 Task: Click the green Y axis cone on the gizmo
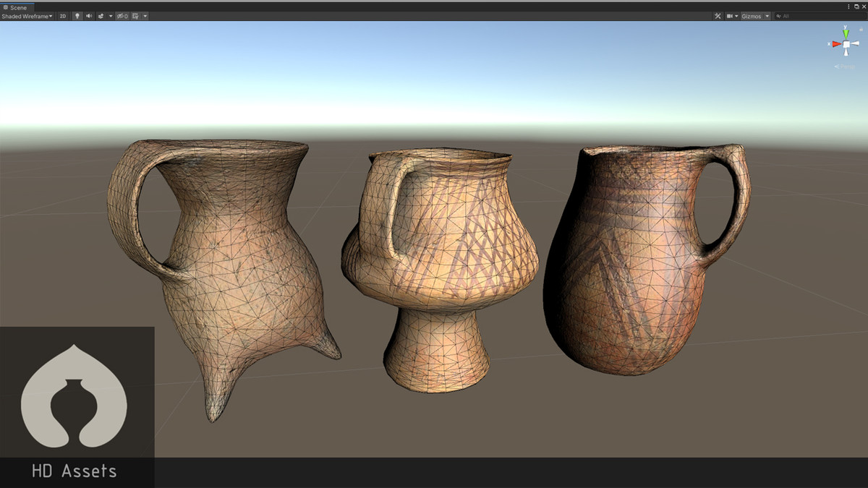846,33
